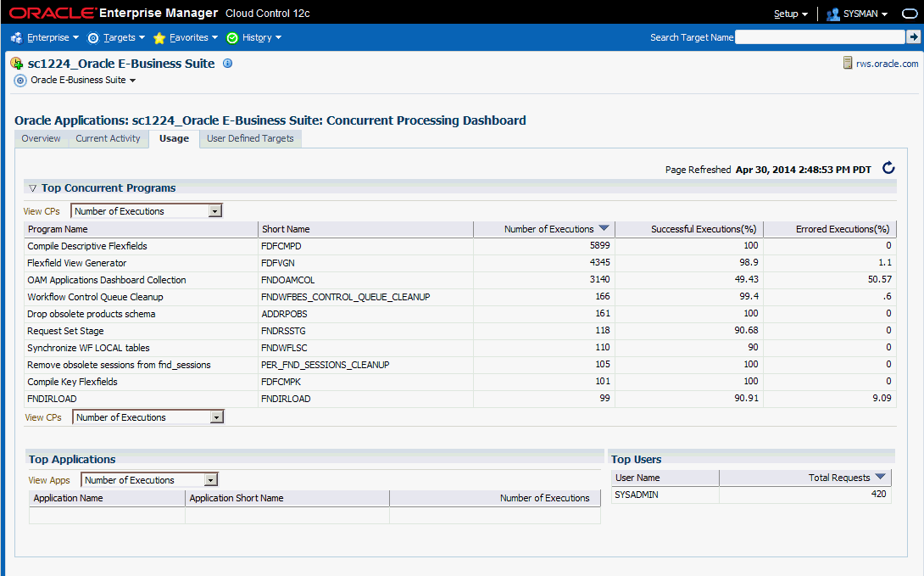924x576 pixels.
Task: Click OAM Applications Dashboard Collection row
Action: (x=460, y=279)
